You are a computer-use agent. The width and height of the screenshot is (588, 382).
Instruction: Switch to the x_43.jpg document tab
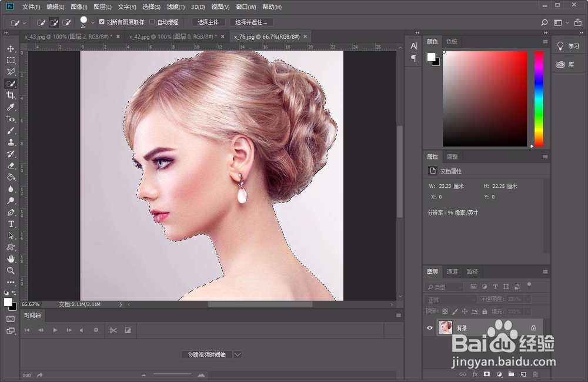click(68, 36)
